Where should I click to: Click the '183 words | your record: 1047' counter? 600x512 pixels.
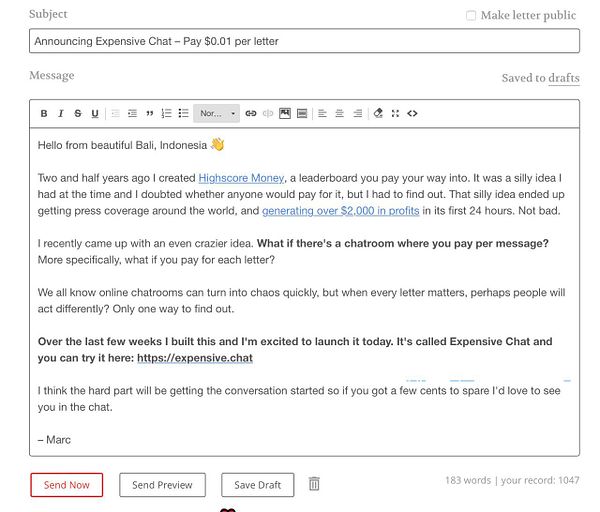512,480
